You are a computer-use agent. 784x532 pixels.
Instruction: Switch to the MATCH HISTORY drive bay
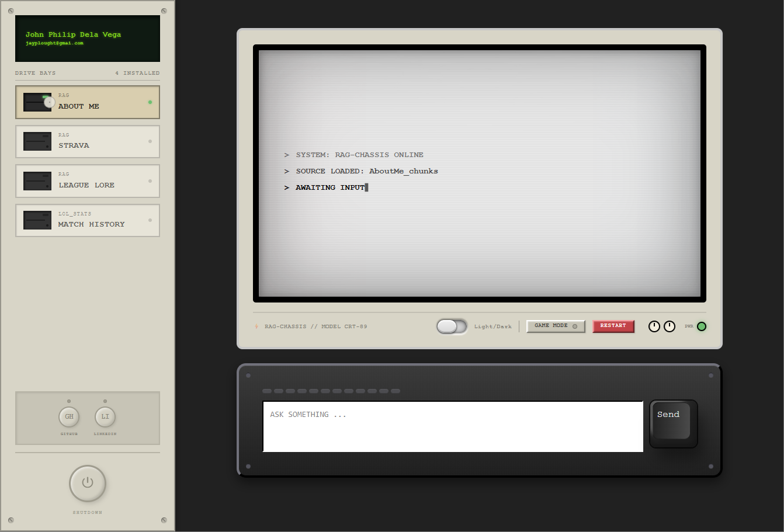88,220
